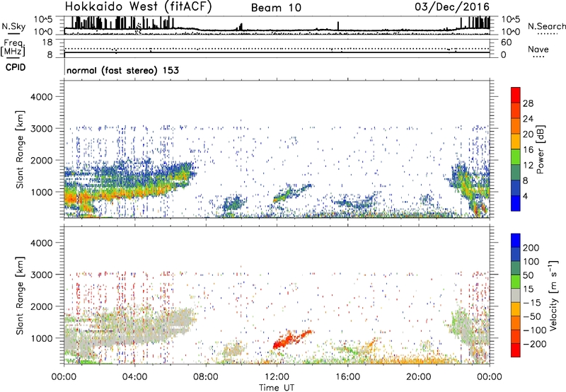Image resolution: width=566 pixels, height=392 pixels.
Task: Click the 20:00 time axis label
Action: coord(419,377)
